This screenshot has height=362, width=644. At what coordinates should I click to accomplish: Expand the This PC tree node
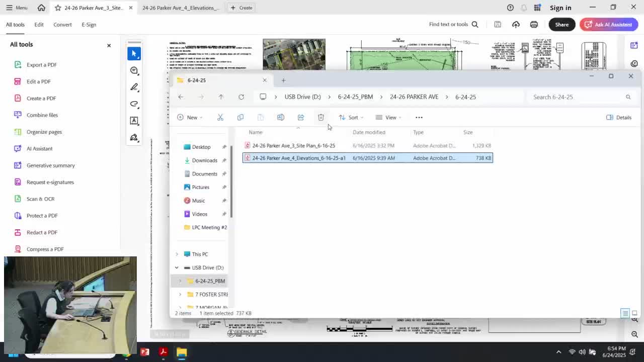(x=177, y=254)
